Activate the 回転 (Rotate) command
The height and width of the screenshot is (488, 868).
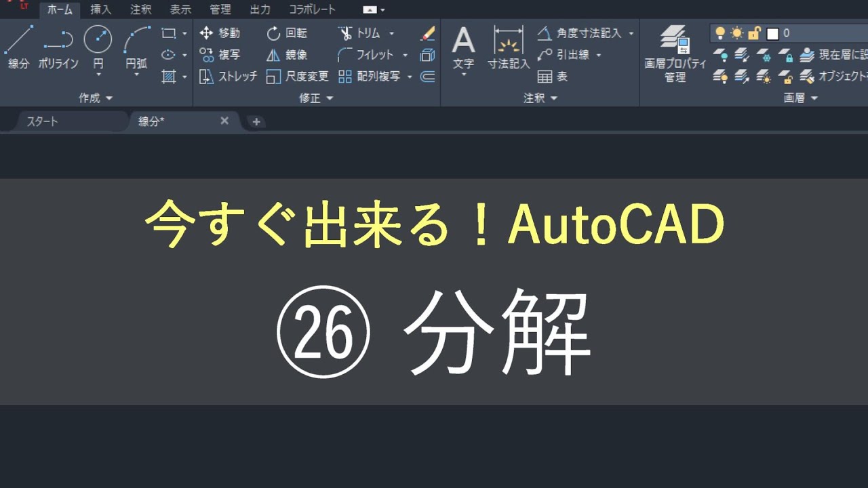tap(287, 33)
